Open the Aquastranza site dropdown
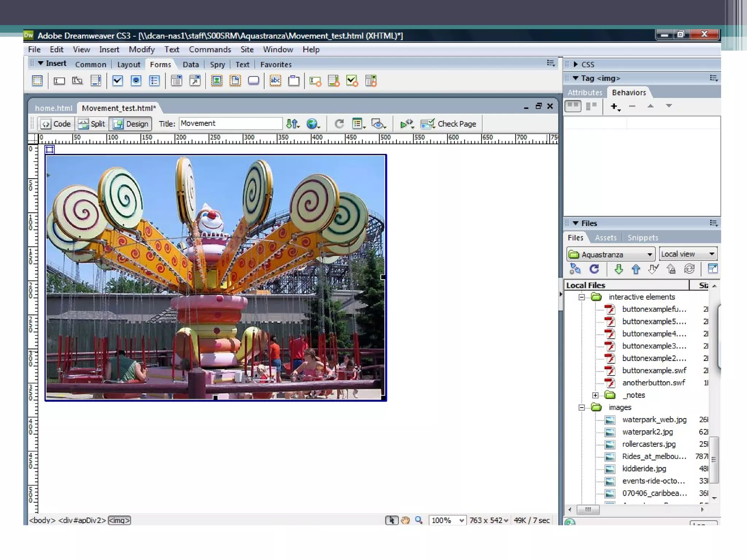Viewport: 747px width, 560px height. pyautogui.click(x=611, y=254)
